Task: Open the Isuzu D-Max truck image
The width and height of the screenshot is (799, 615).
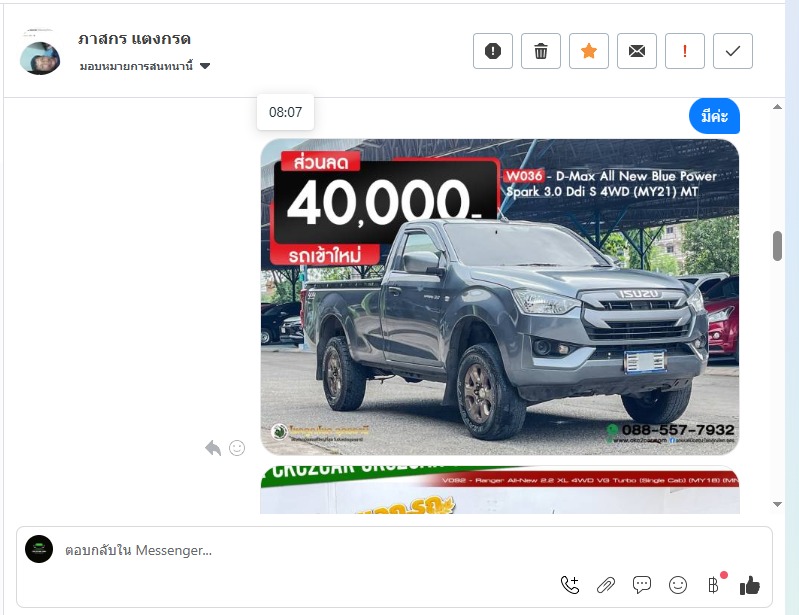Action: 500,297
